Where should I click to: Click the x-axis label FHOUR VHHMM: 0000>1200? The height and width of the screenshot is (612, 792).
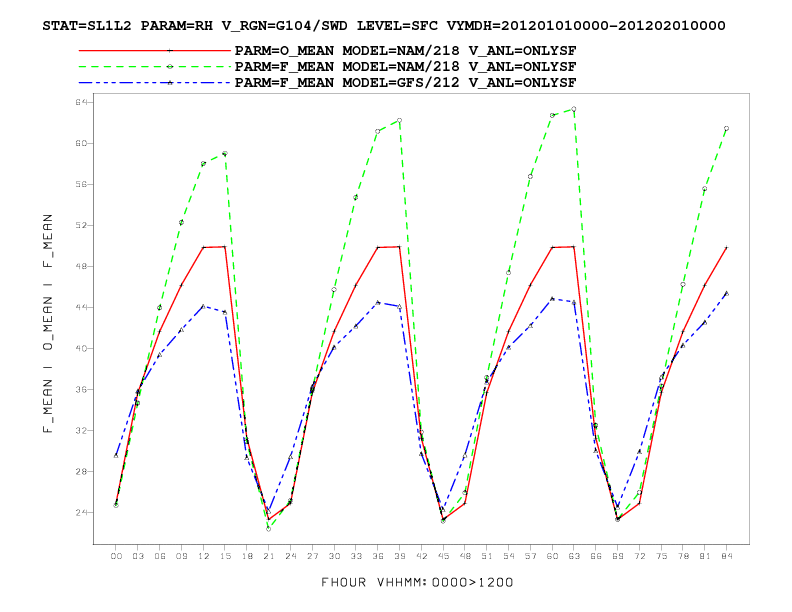click(x=417, y=583)
